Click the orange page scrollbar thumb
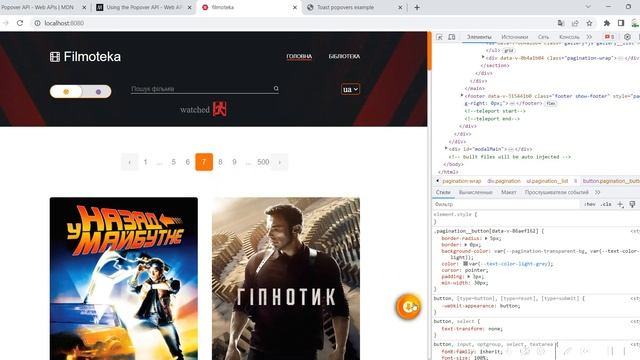 click(429, 51)
